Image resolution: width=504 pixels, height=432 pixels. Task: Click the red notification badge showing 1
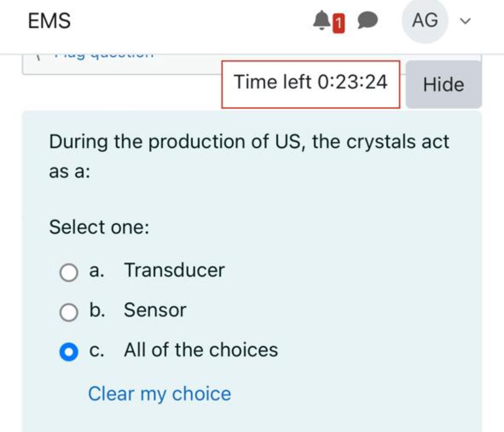tap(338, 24)
